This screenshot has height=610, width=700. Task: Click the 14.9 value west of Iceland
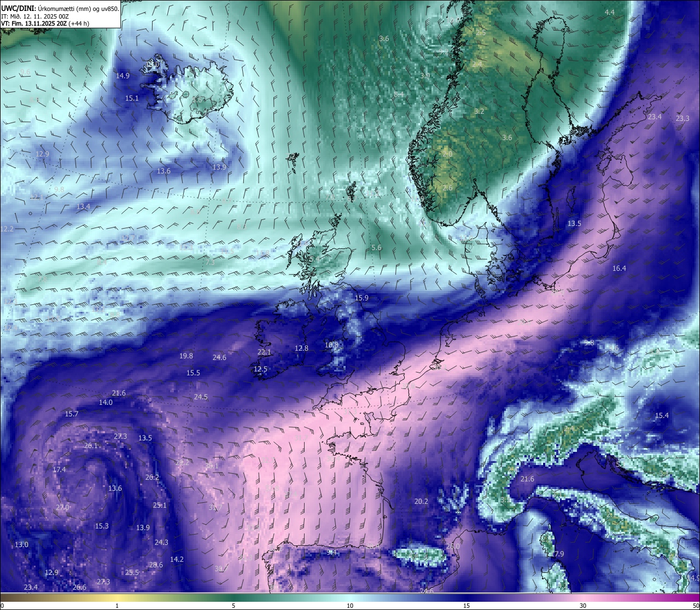tap(123, 75)
